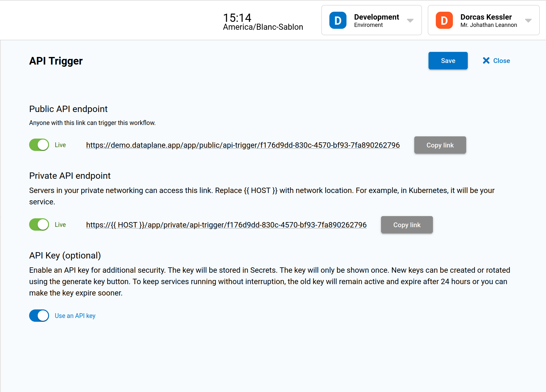Click the API Key (optional) heading

click(65, 255)
